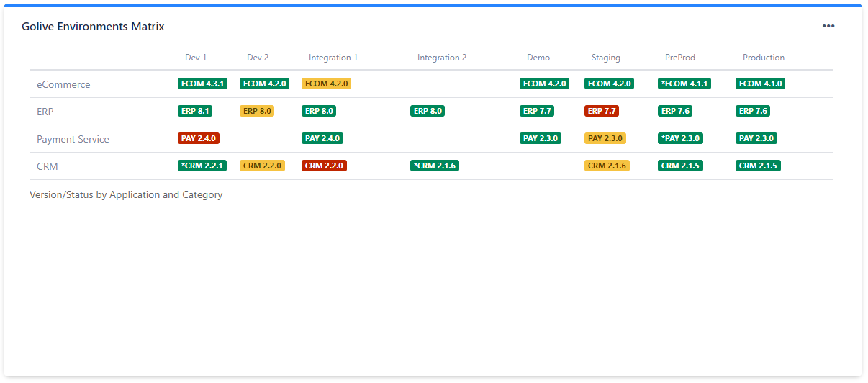Select the ERP application row label
868x383 pixels.
45,112
